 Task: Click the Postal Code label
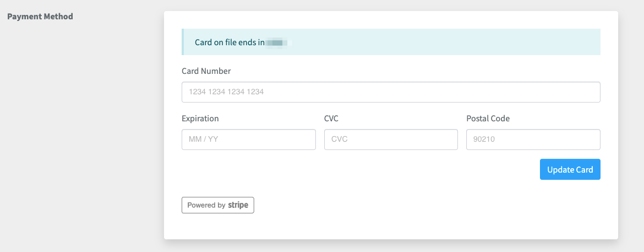pyautogui.click(x=488, y=119)
